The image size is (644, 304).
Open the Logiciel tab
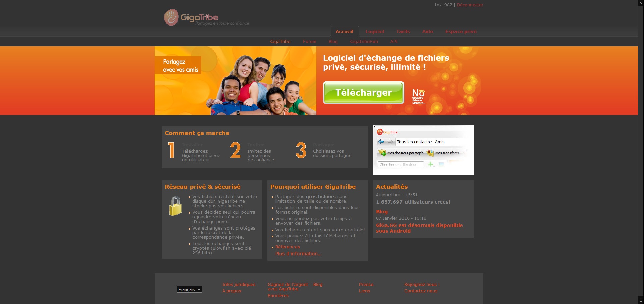[375, 31]
